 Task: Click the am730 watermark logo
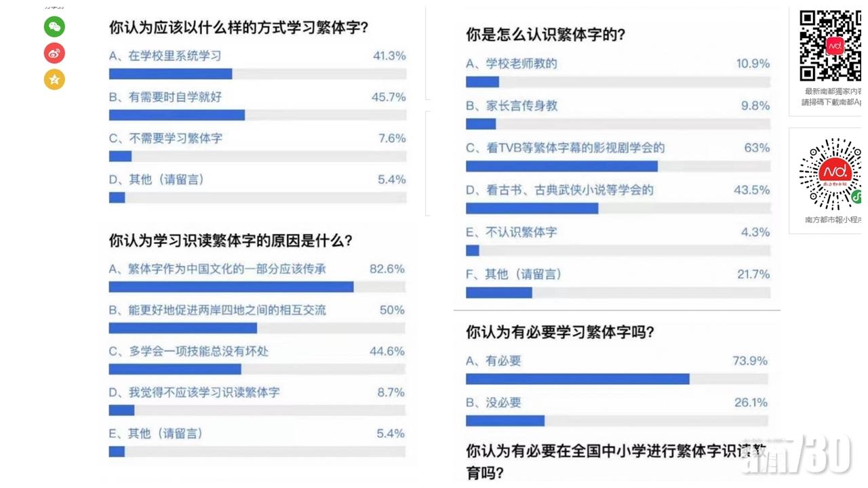[795, 457]
